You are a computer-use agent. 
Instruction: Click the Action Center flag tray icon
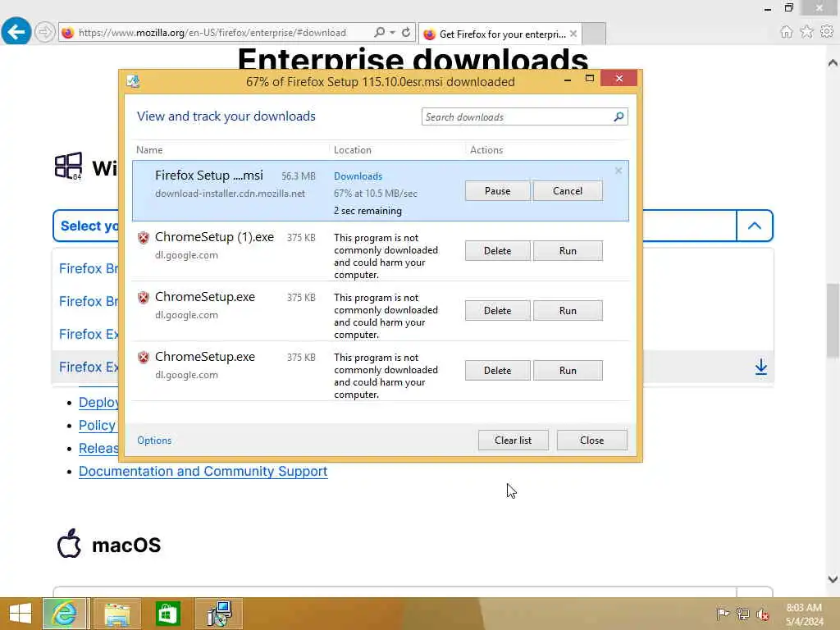point(722,614)
